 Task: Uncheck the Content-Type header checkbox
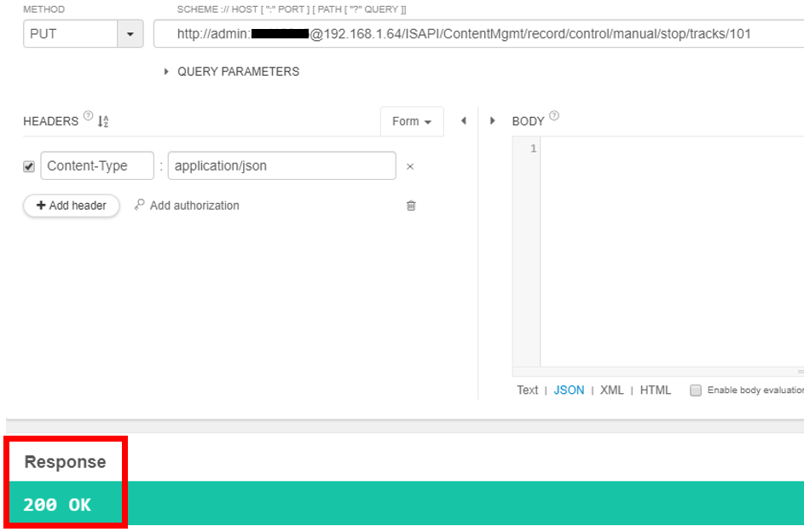coord(29,167)
